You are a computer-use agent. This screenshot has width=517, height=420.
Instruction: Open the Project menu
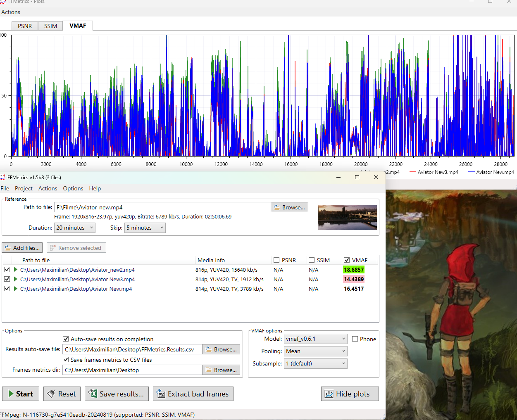click(x=24, y=188)
